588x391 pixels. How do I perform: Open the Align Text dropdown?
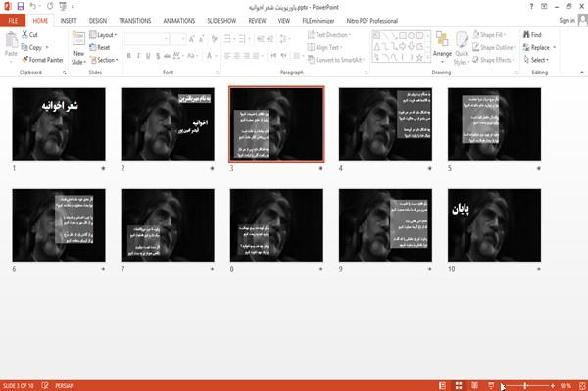coord(324,47)
